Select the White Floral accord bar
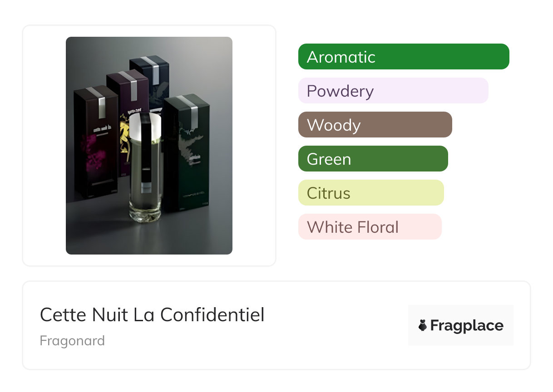Viewport: 553px width, 392px height. click(x=370, y=227)
